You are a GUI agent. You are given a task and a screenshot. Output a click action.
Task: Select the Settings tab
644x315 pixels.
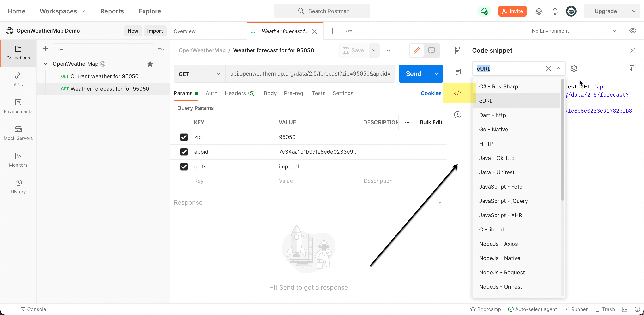pos(343,93)
